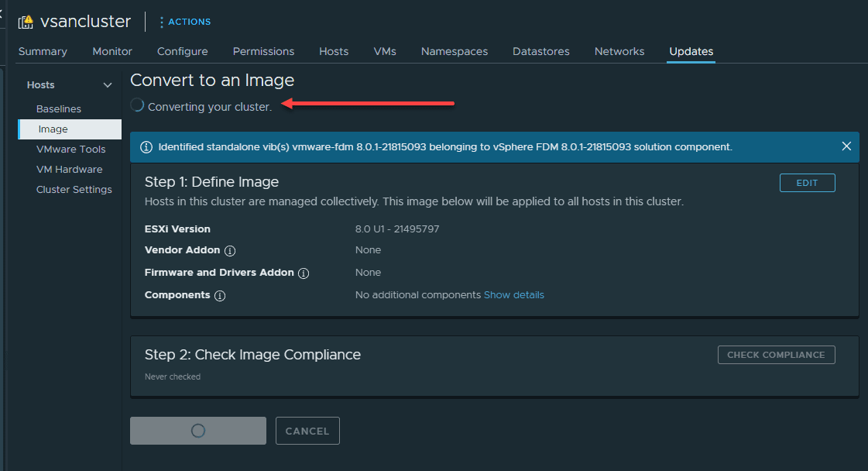868x471 pixels.
Task: Click the Show details link
Action: pyautogui.click(x=514, y=295)
